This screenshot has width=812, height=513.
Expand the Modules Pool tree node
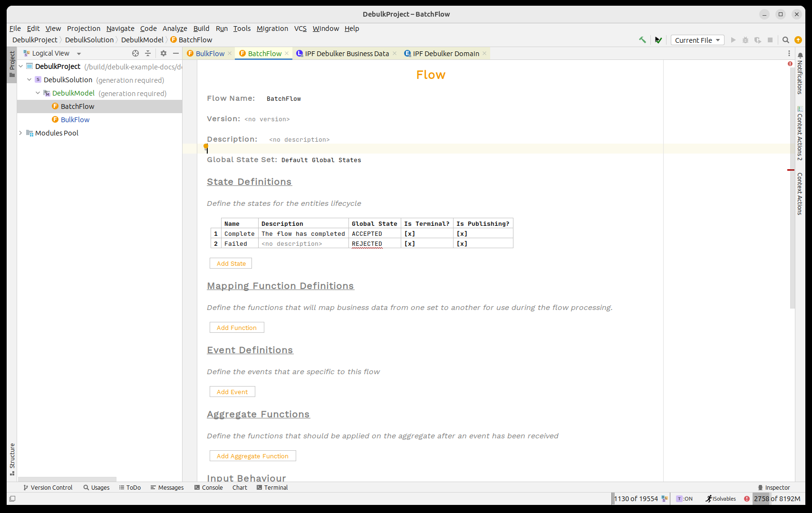click(x=20, y=133)
